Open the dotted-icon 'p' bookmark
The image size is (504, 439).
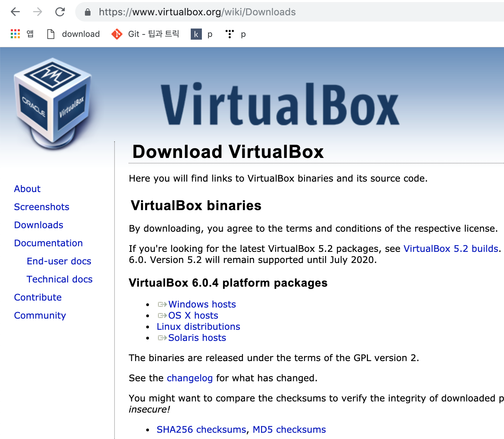[230, 34]
